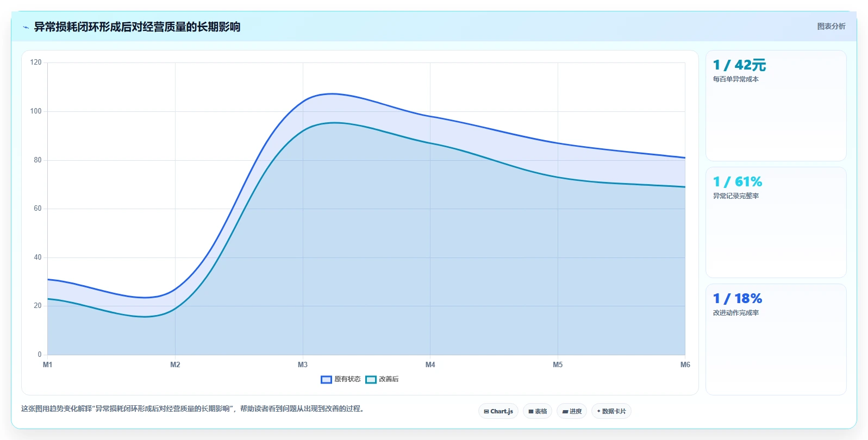Click the icon inside the 表格 chip
The height and width of the screenshot is (440, 868).
pyautogui.click(x=531, y=412)
